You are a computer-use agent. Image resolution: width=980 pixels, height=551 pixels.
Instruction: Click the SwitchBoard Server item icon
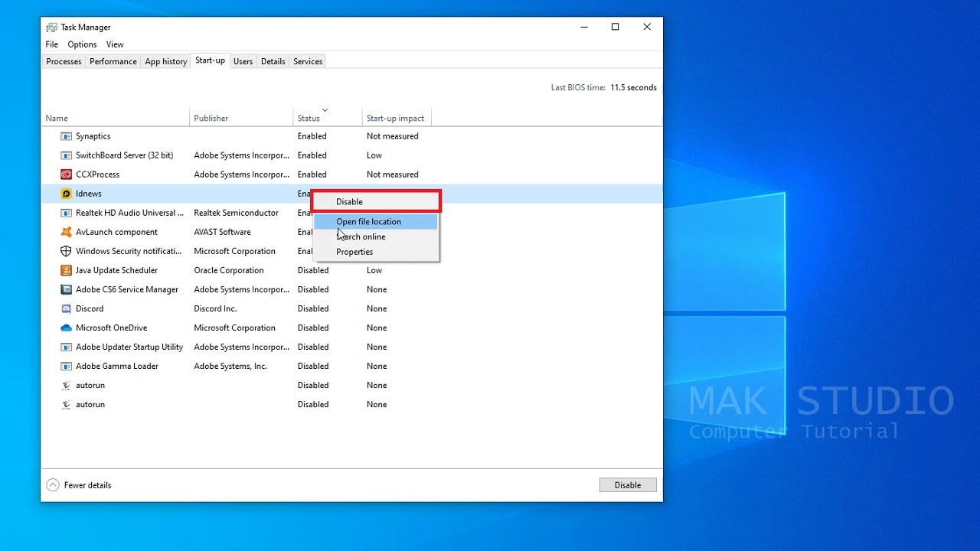[66, 155]
